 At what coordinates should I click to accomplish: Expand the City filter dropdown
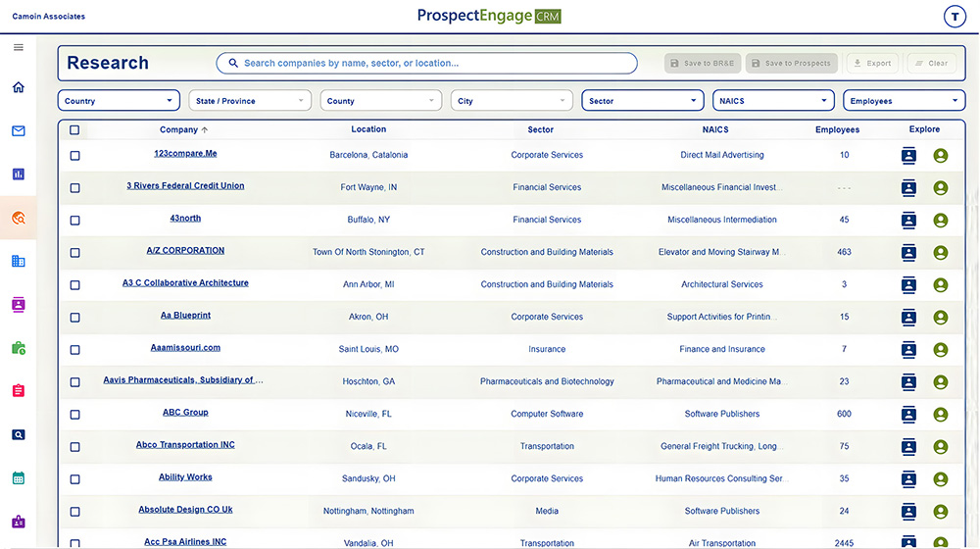[x=512, y=101]
